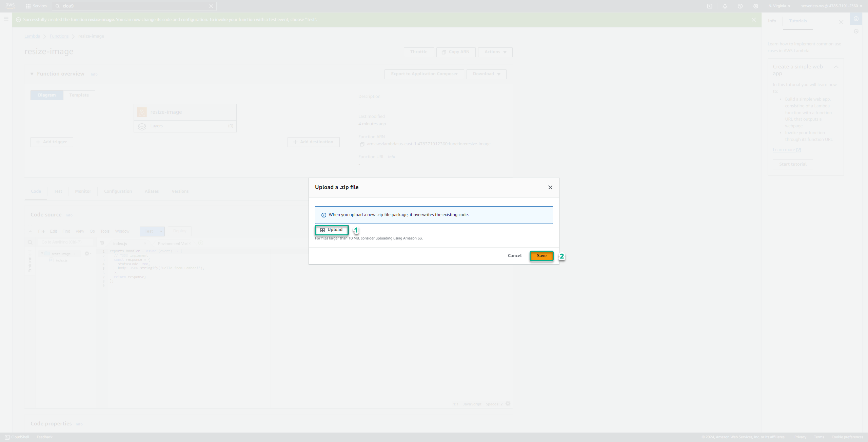Open Function overview Info link
868x442 pixels.
click(94, 75)
